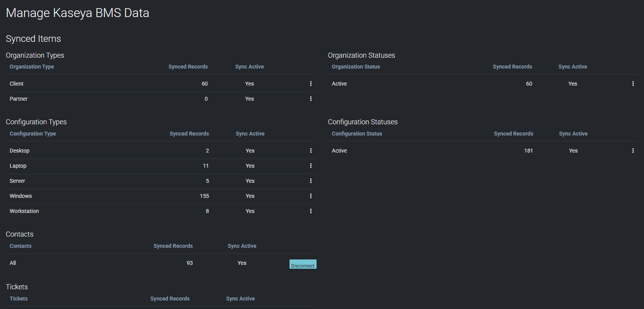Viewport: 644px width, 309px height.
Task: Click the Disconnect button for Contacts
Action: coord(303,264)
